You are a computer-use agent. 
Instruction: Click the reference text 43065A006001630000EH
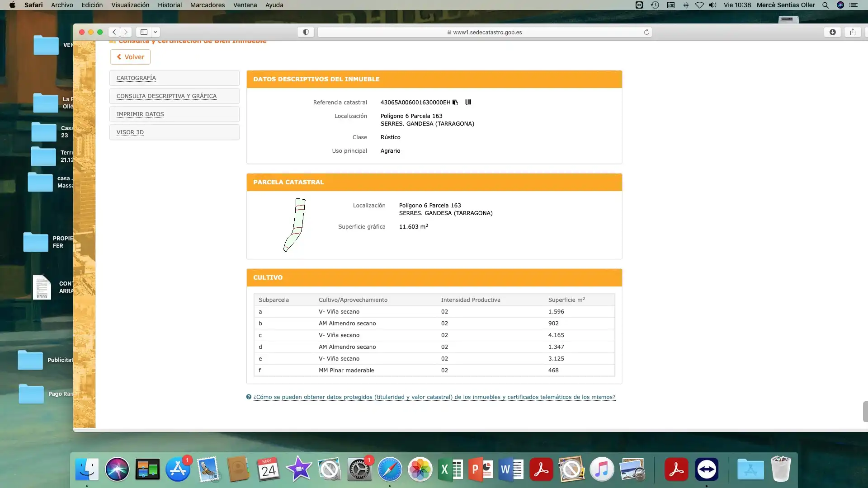point(415,103)
